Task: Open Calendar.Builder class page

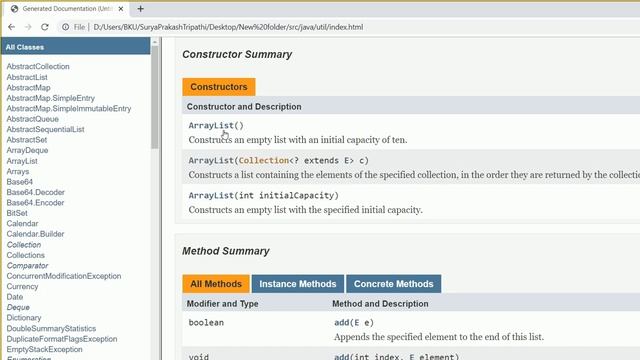Action: (x=35, y=234)
